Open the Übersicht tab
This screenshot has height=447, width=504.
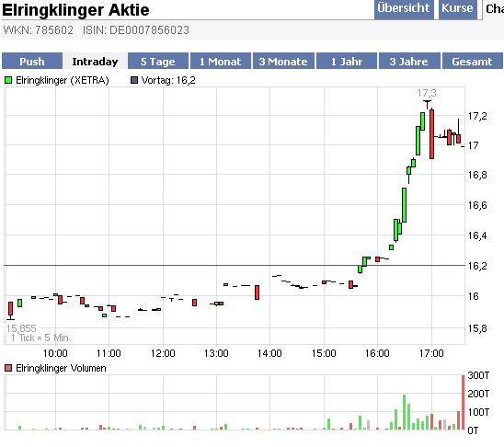click(x=404, y=9)
